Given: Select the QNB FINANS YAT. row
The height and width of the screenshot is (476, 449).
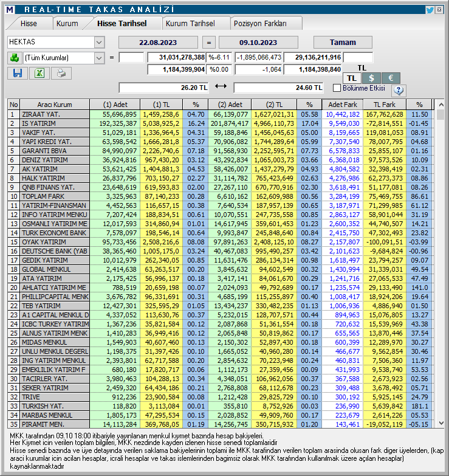Looking at the screenshot, I should (221, 187).
